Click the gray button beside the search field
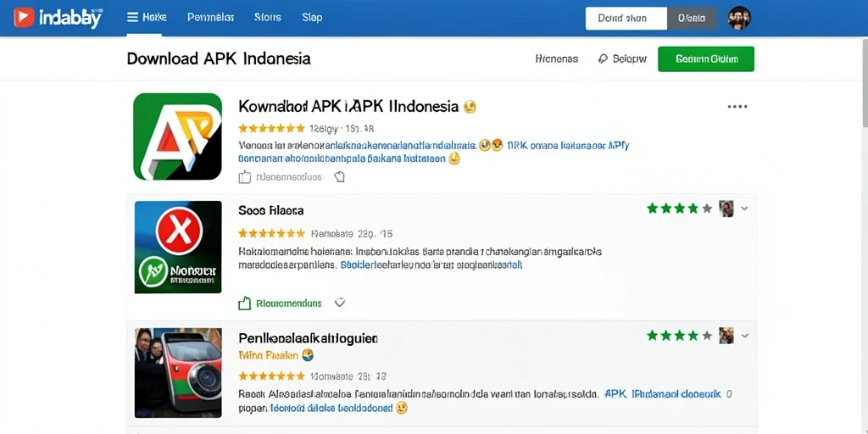The image size is (868, 434). 692,19
